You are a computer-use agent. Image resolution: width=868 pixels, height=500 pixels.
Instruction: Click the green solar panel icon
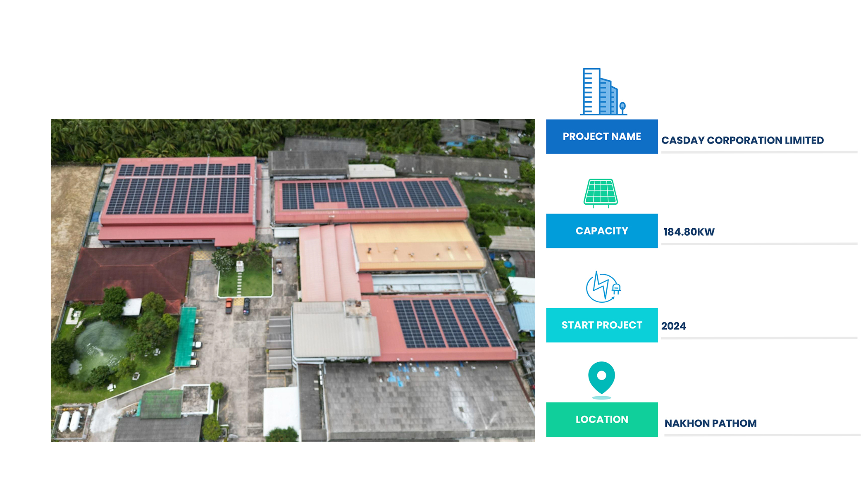(601, 193)
